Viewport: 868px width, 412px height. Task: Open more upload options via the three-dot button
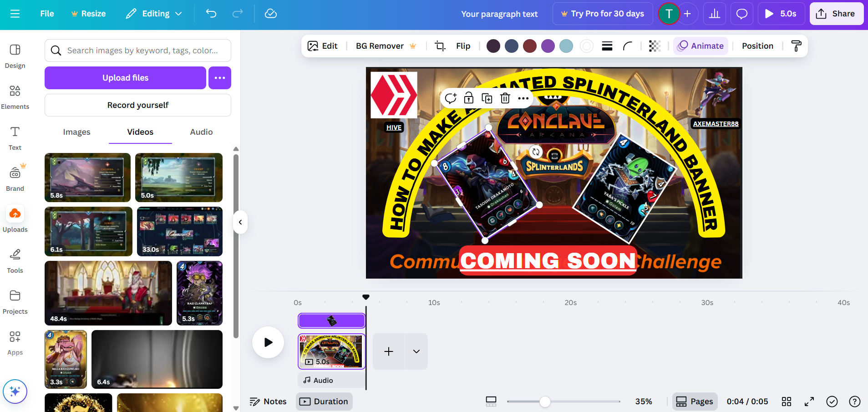click(x=220, y=78)
